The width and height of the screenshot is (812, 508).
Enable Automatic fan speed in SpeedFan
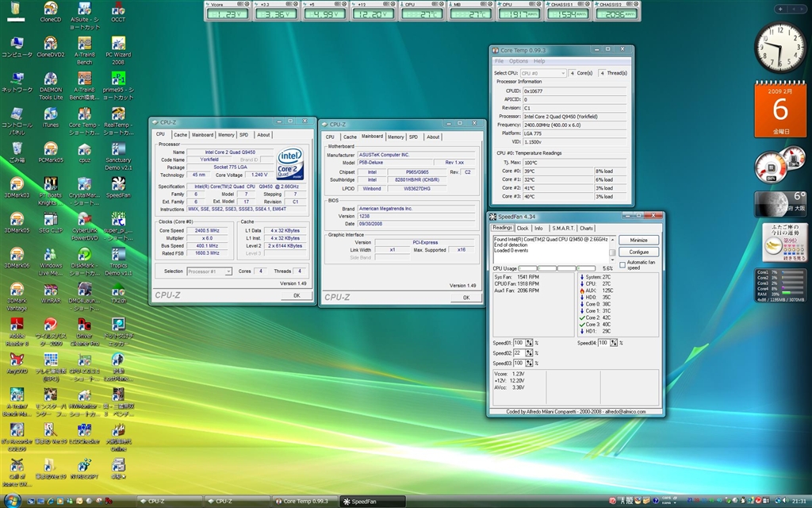tap(622, 265)
